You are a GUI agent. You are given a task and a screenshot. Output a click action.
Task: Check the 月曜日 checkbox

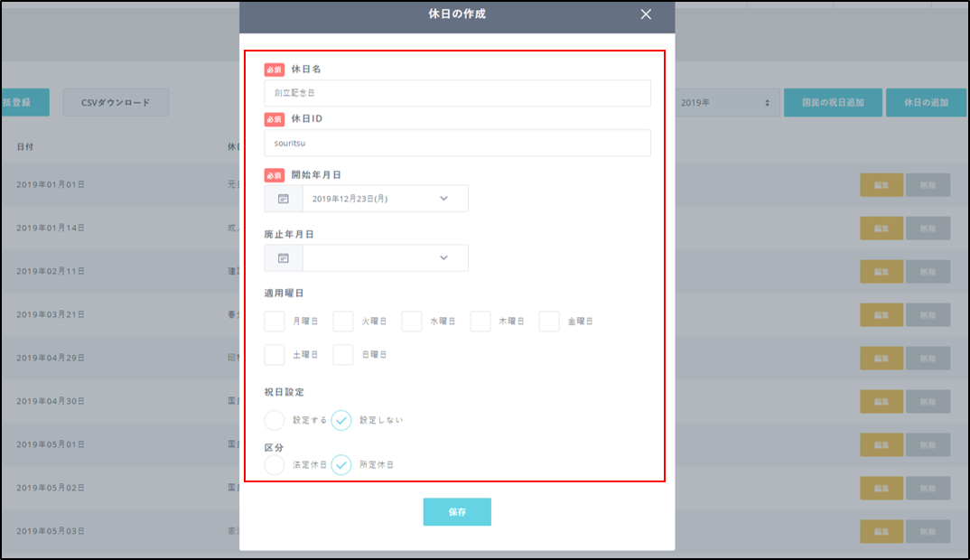pyautogui.click(x=275, y=321)
